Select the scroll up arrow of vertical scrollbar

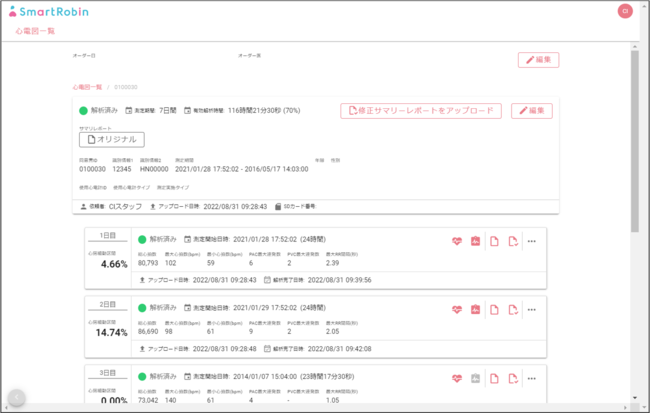coord(635,46)
